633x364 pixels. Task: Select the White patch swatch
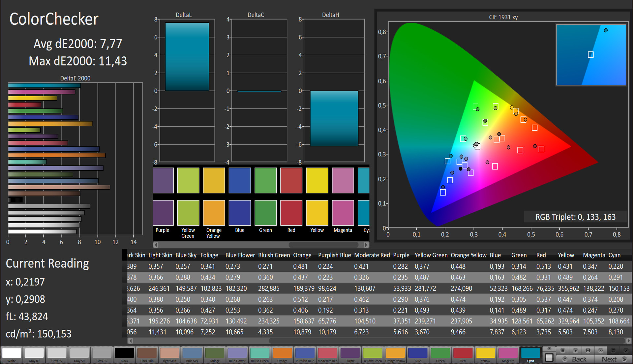point(12,355)
